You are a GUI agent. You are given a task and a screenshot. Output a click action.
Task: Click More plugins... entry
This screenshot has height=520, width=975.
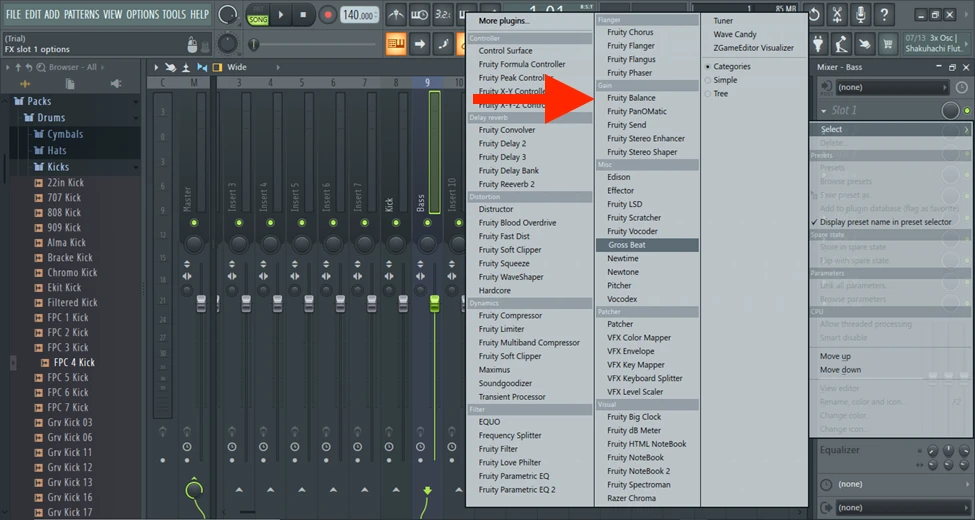[x=504, y=20]
